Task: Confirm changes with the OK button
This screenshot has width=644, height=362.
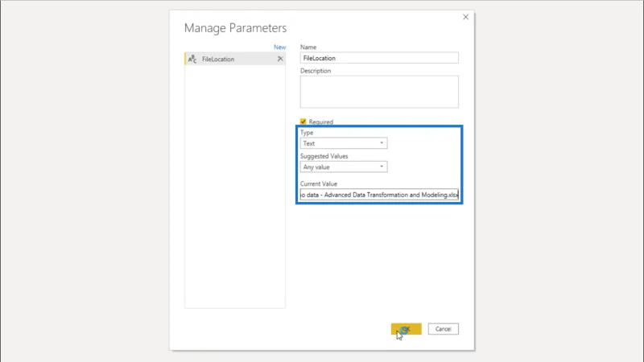Action: pos(407,329)
